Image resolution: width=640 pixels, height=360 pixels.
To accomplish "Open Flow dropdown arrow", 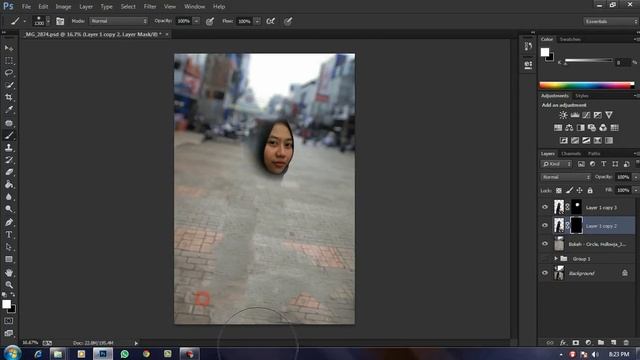I will [x=257, y=21].
